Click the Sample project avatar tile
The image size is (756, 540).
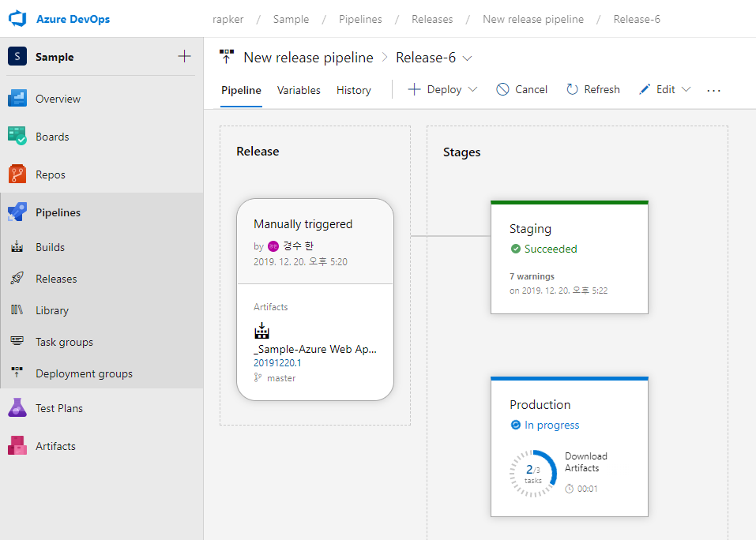tap(17, 56)
